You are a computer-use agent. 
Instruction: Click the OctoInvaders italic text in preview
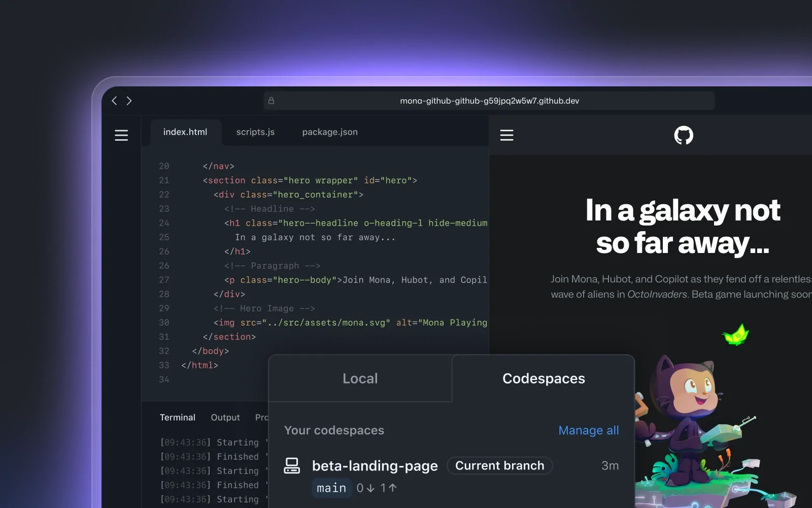click(x=657, y=294)
